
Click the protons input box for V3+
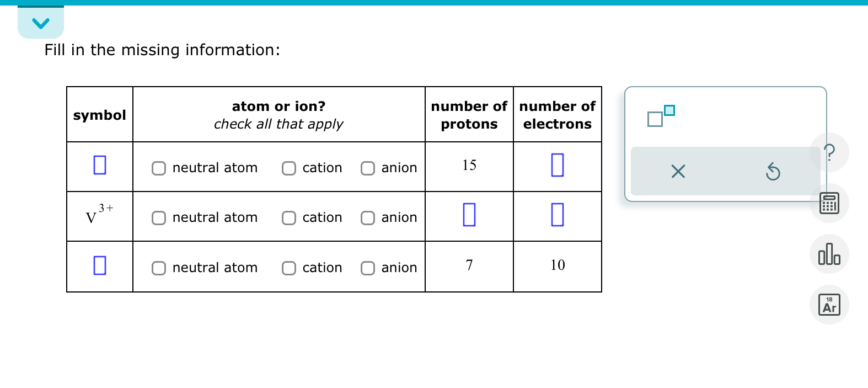(469, 215)
